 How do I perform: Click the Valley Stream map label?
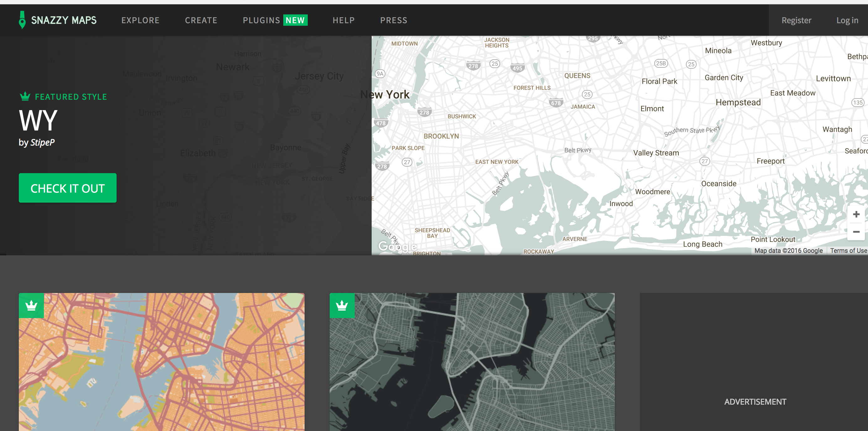[x=656, y=153]
